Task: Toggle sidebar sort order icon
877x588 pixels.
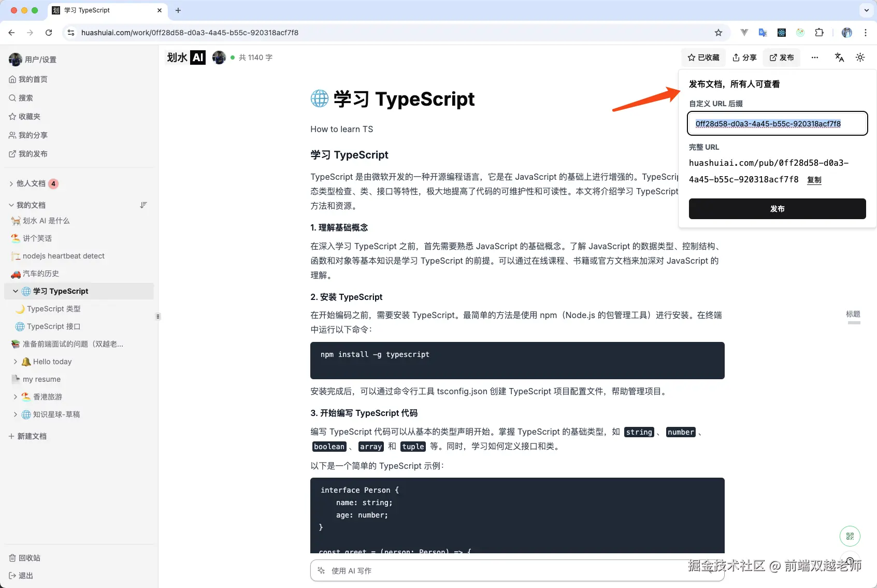Action: tap(143, 205)
